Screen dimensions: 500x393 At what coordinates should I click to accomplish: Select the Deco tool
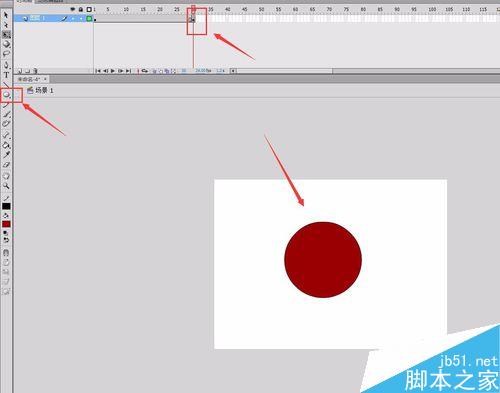6,124
